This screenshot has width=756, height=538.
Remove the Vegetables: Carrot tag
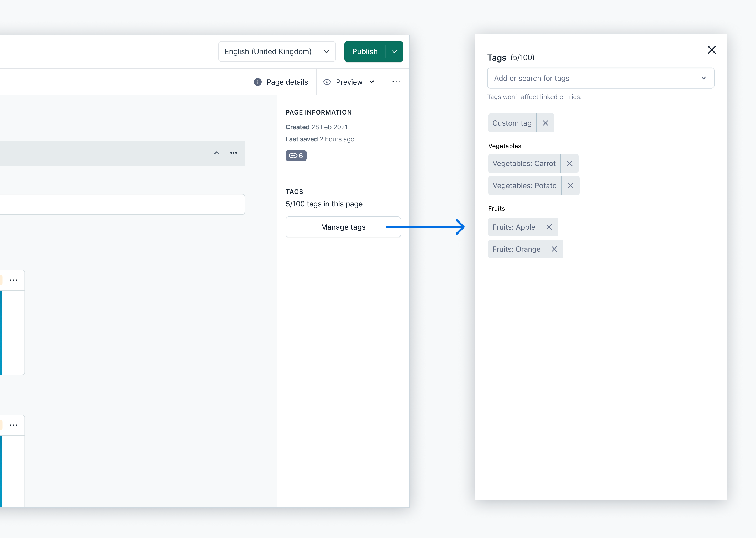click(x=569, y=163)
